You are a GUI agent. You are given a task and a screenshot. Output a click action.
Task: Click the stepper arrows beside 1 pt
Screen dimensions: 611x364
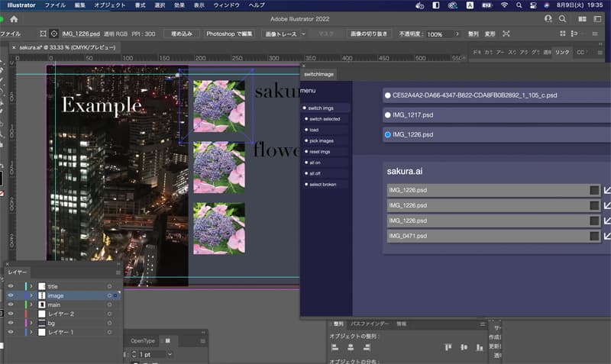[x=134, y=354]
